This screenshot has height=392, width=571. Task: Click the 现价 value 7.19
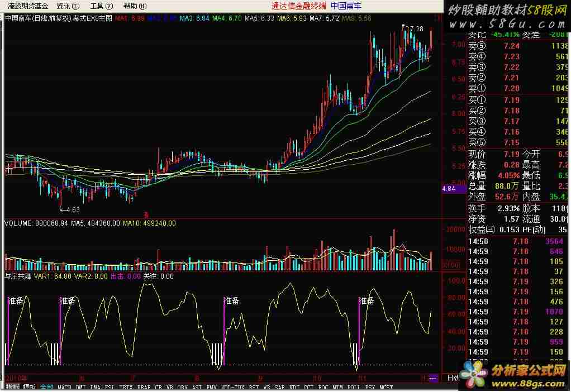tap(512, 154)
